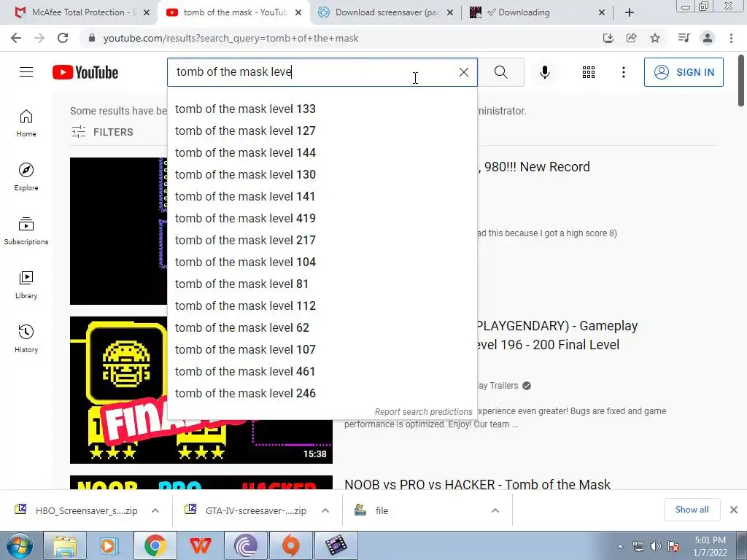
Task: Open the YouTube hamburger guide menu
Action: pos(26,72)
